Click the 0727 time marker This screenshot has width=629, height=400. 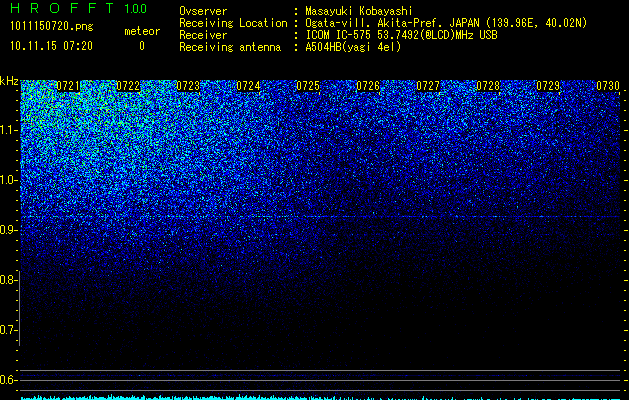pyautogui.click(x=428, y=86)
